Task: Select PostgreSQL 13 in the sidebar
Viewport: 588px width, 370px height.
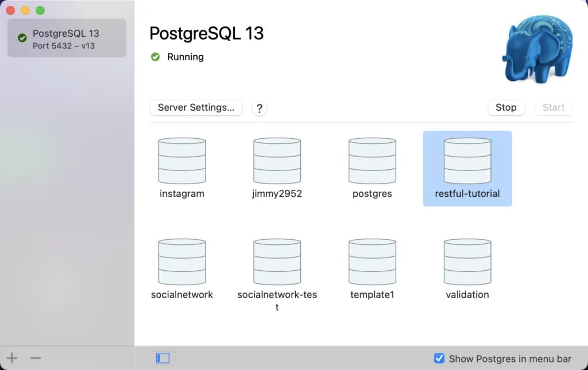Action: (x=66, y=38)
